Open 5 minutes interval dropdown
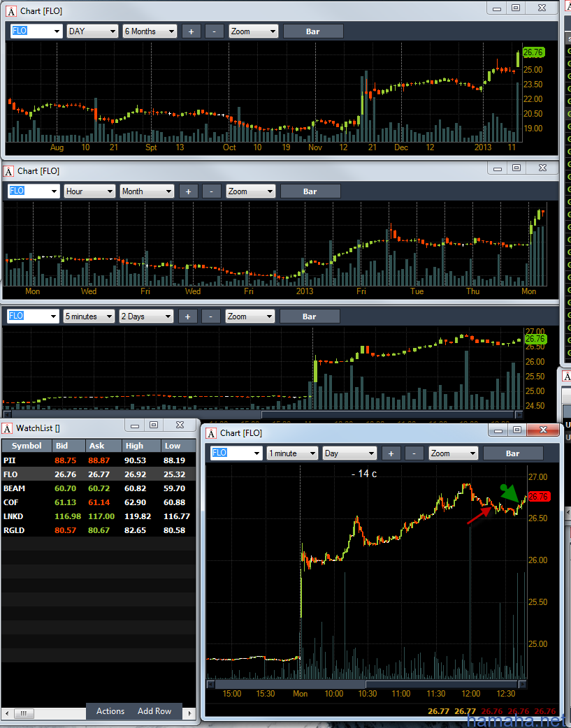 pos(89,316)
